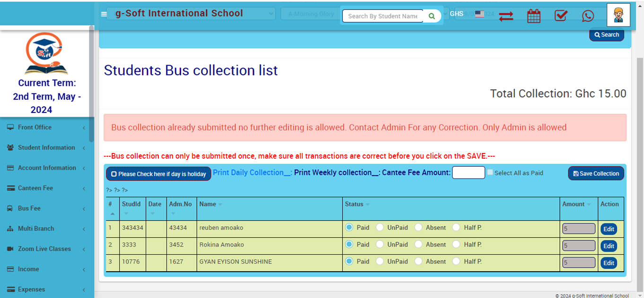This screenshot has width=644, height=298.
Task: Click the hamburger menu icon
Action: click(x=104, y=14)
